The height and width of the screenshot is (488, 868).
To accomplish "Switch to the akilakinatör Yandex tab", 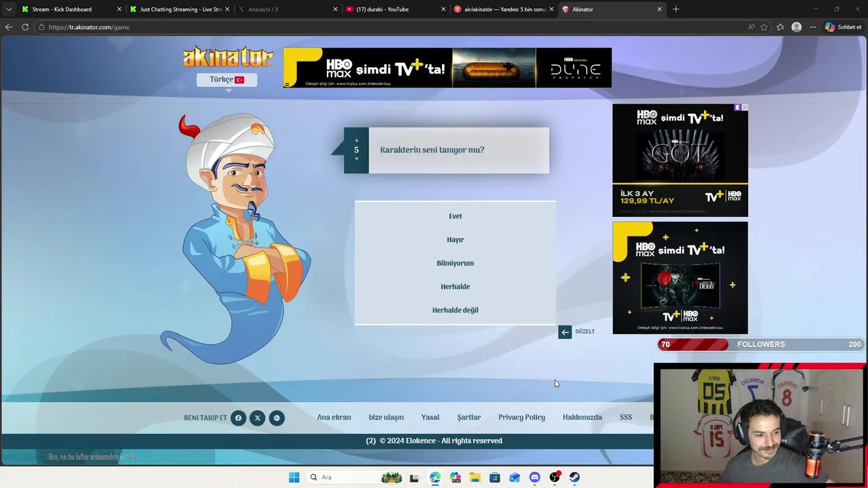I will [x=503, y=9].
